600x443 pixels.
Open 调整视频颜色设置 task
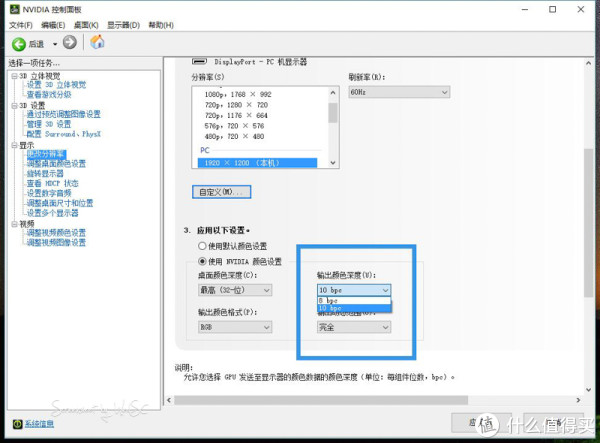click(x=56, y=233)
